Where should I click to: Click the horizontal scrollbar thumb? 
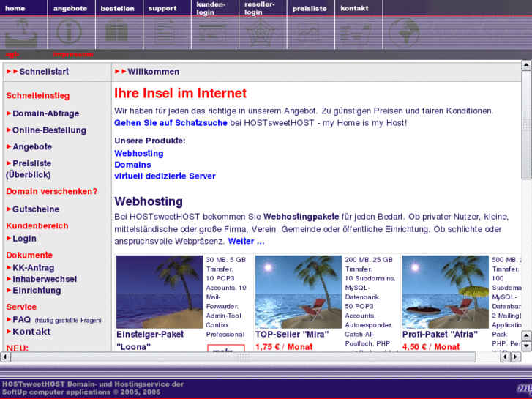[x=243, y=357]
